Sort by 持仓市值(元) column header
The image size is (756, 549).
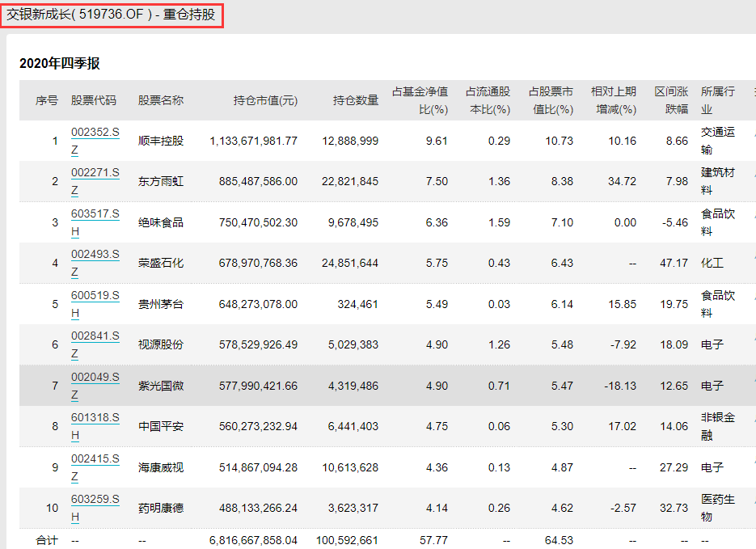[266, 100]
